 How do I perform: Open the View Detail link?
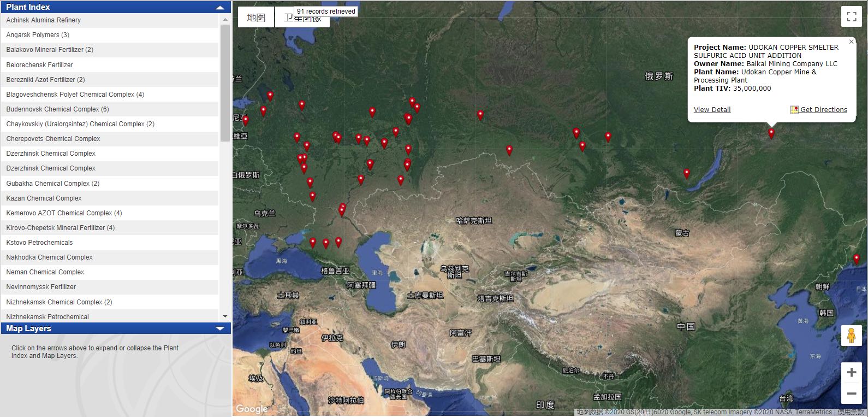(x=712, y=110)
